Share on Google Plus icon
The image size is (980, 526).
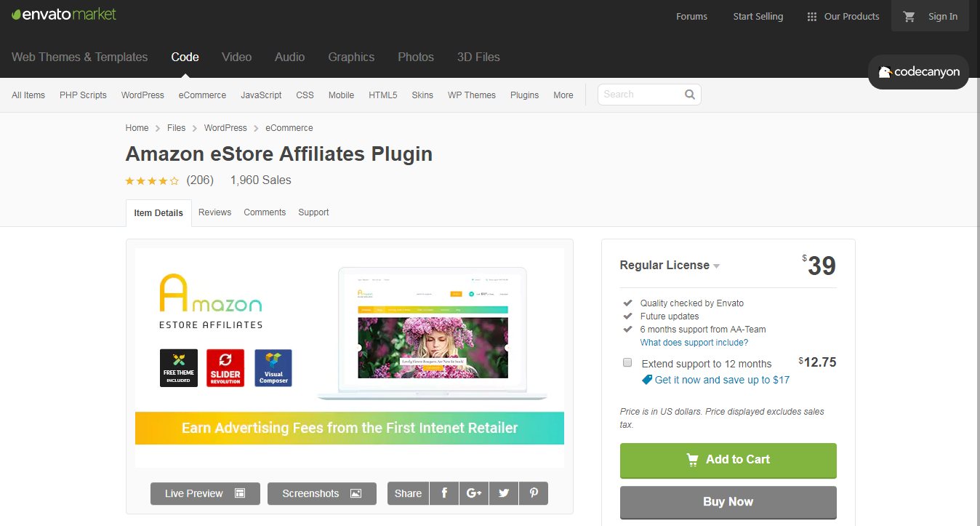pyautogui.click(x=474, y=493)
